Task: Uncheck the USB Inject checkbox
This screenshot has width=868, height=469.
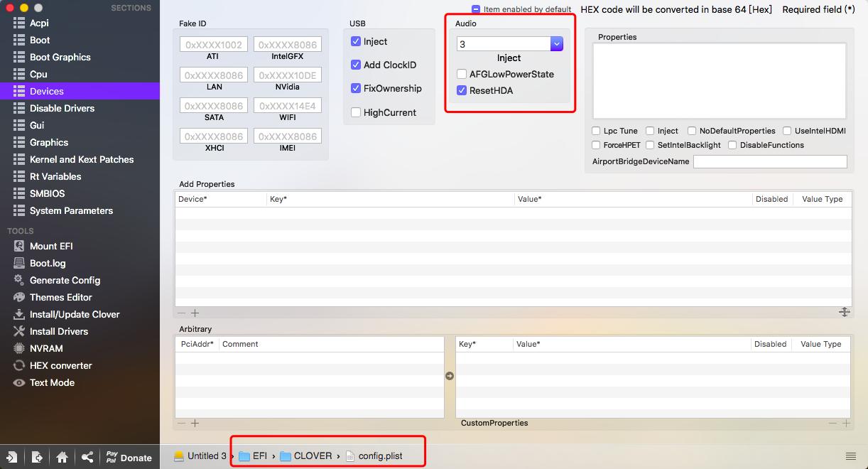Action: coord(356,41)
